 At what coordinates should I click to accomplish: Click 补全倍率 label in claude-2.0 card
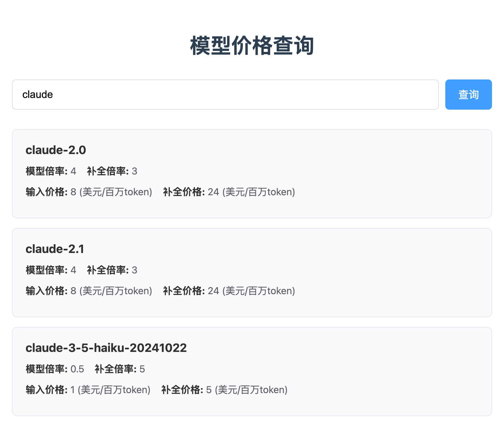click(108, 171)
